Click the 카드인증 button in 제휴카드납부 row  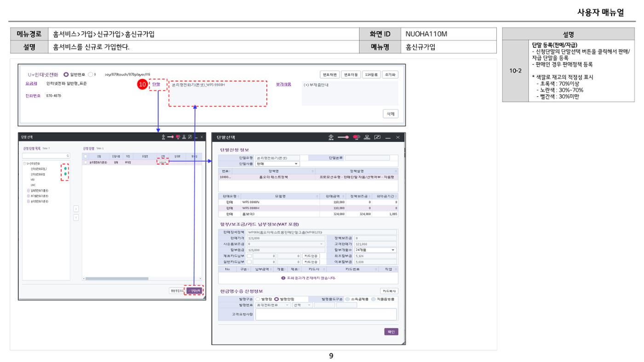[x=310, y=256]
